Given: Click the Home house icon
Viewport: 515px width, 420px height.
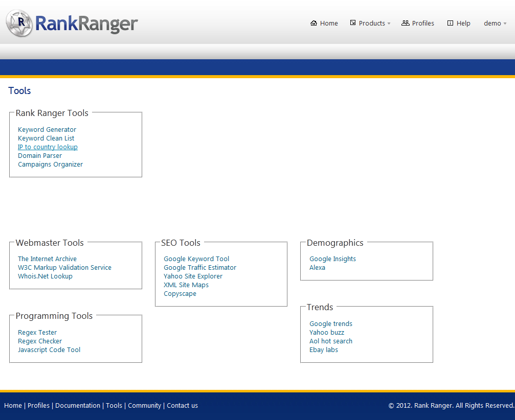Looking at the screenshot, I should point(314,23).
